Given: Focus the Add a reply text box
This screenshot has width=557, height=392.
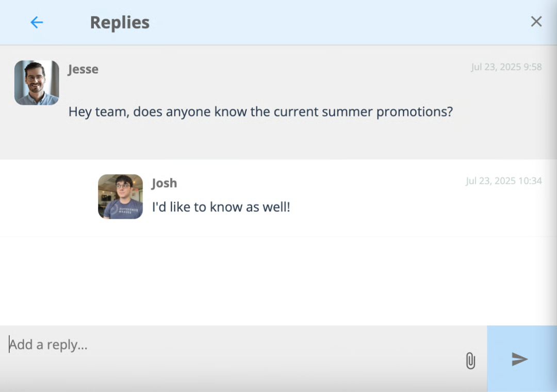Looking at the screenshot, I should tap(231, 345).
